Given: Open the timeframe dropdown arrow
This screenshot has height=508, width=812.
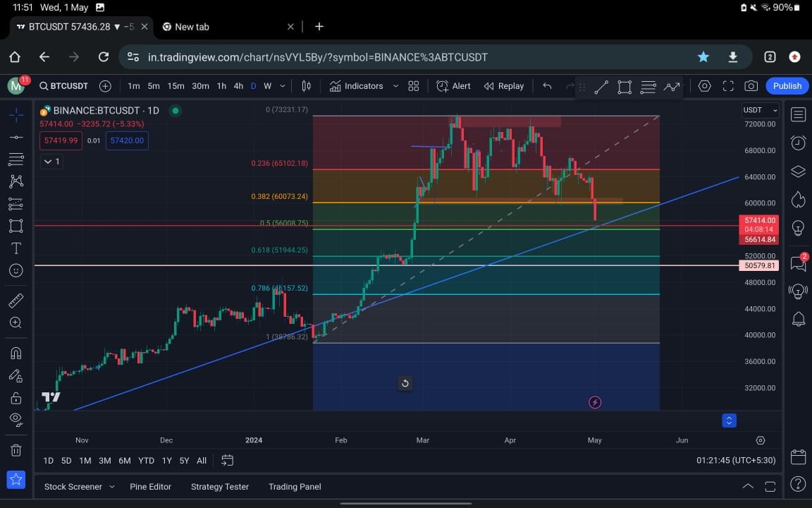Looking at the screenshot, I should (x=282, y=85).
